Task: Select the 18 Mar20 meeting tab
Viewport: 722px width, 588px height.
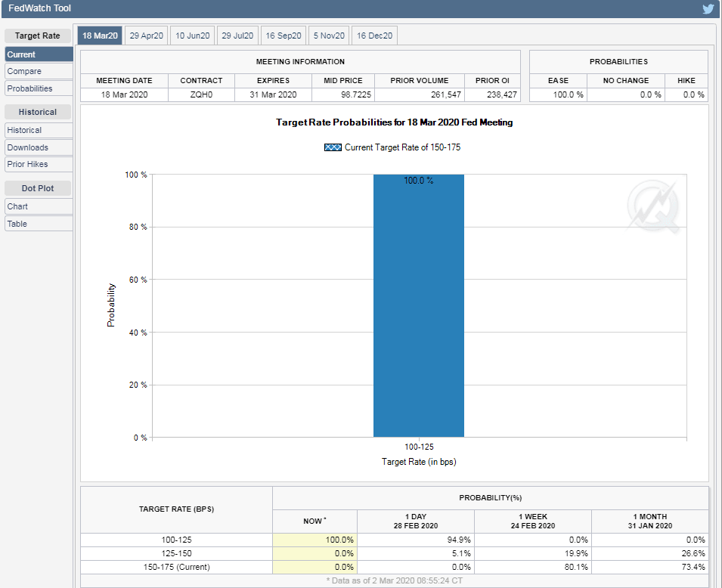Action: pos(100,36)
